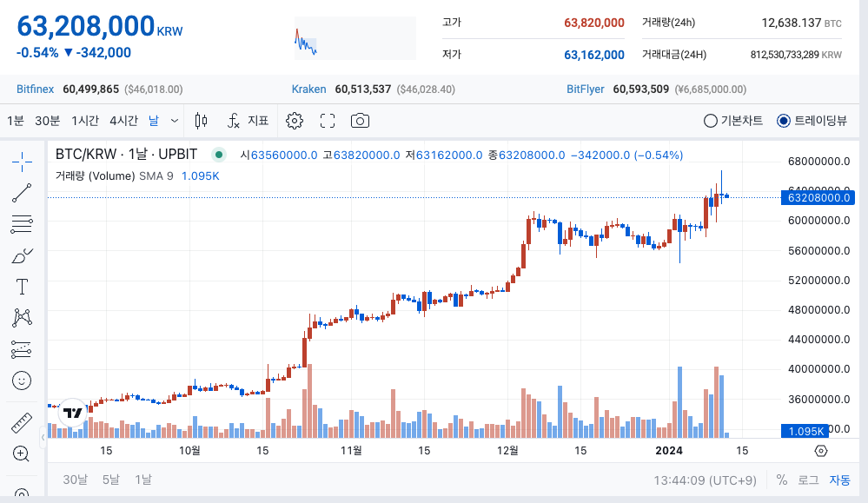
Task: Click the green market status dot
Action: pos(219,155)
